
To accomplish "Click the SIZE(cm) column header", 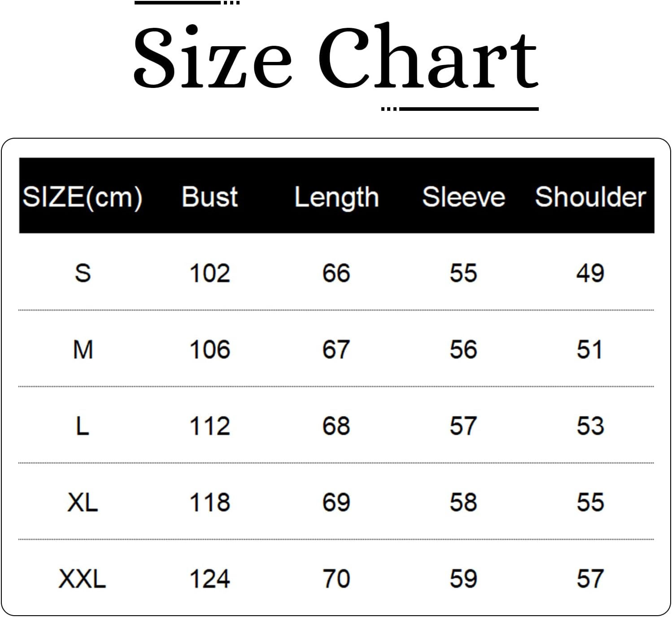I will (83, 197).
